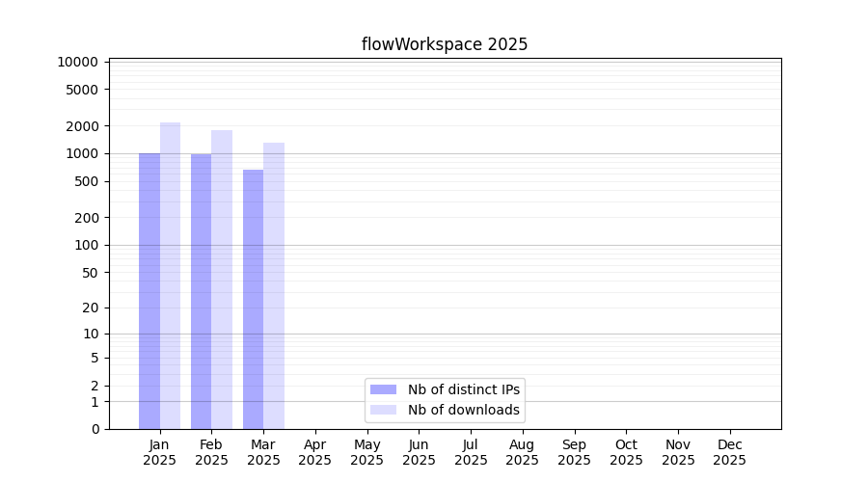The height and width of the screenshot is (482, 868).
Task: Click the Feb 2025 distinct IPs bar
Action: (201, 290)
